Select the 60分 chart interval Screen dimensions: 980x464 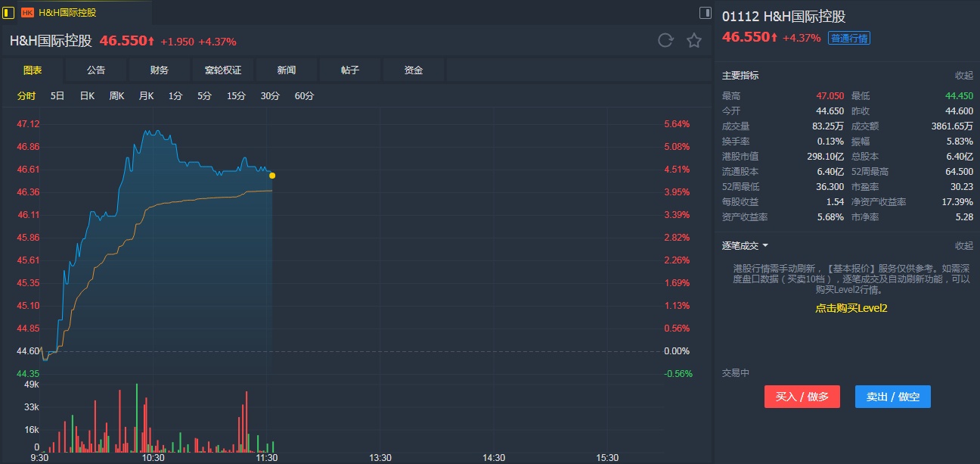(304, 96)
